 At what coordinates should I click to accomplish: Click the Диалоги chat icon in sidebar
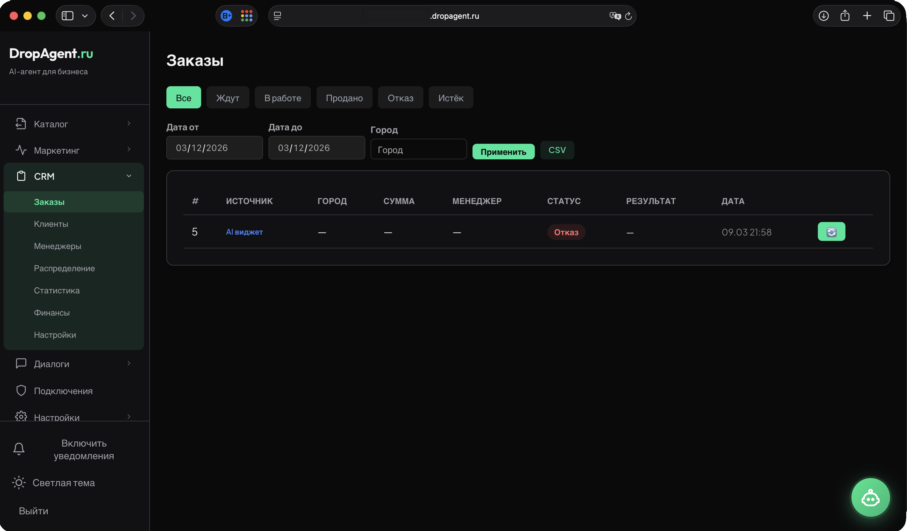coord(21,364)
